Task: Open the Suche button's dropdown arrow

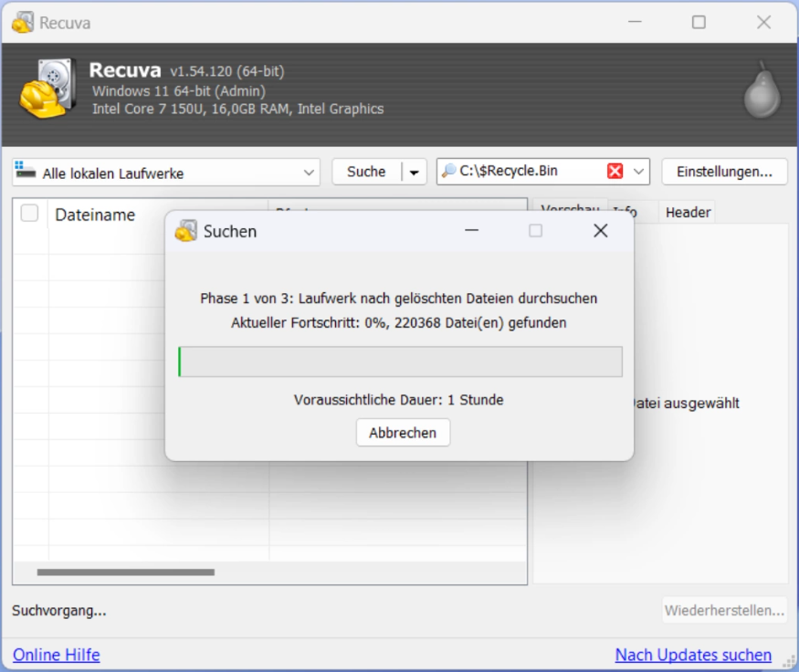Action: (415, 173)
